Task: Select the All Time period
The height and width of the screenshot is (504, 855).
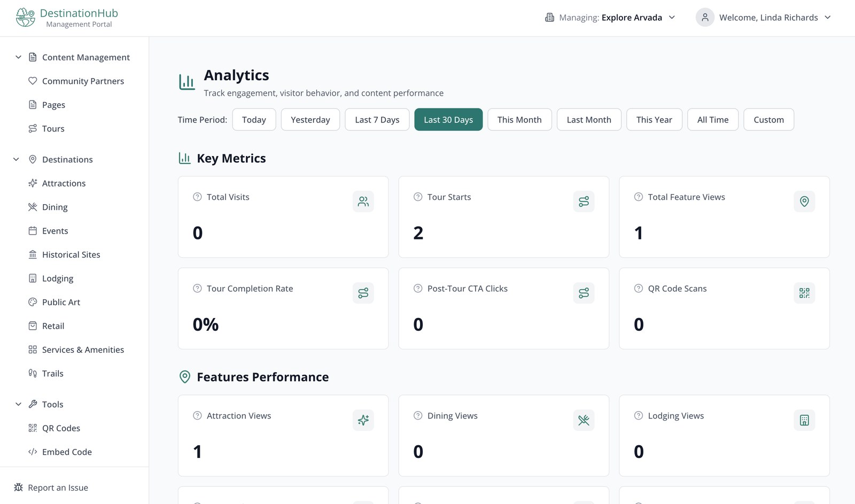Action: (x=713, y=120)
